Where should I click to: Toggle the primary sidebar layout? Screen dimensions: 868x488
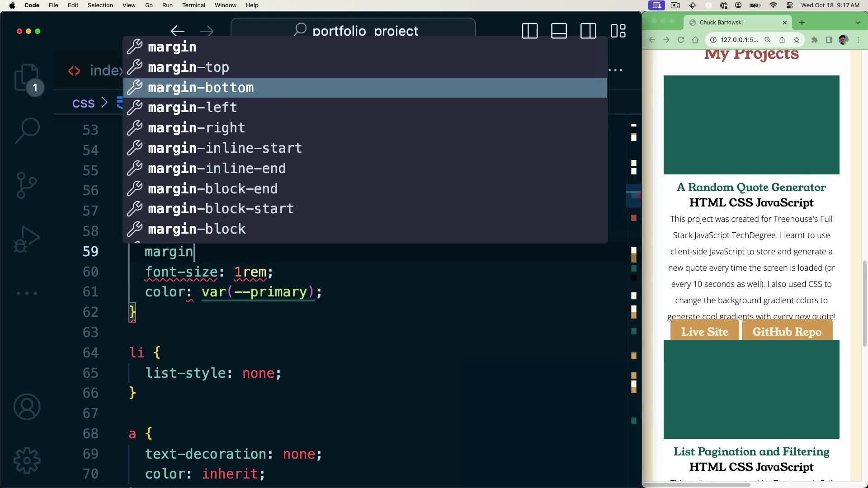click(x=529, y=31)
